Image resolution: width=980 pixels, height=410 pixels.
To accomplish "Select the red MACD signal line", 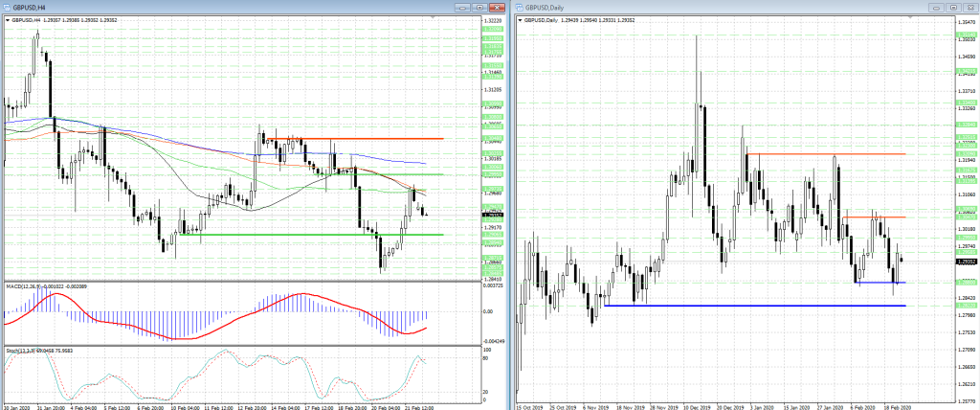I will 306,294.
